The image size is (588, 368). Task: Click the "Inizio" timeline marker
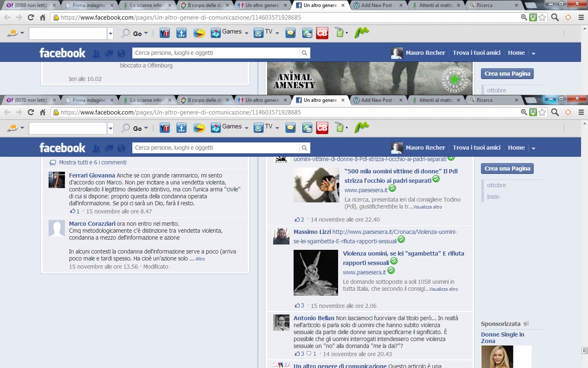[493, 197]
